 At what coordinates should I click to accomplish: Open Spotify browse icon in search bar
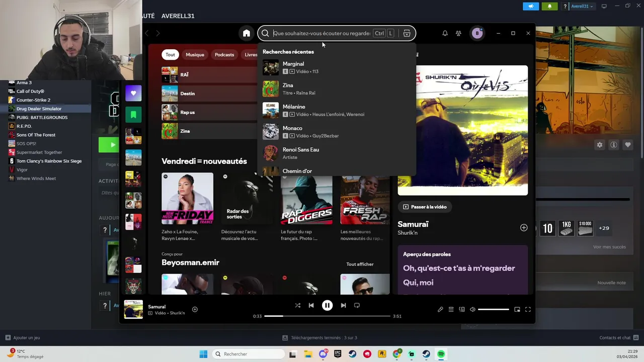pyautogui.click(x=407, y=33)
